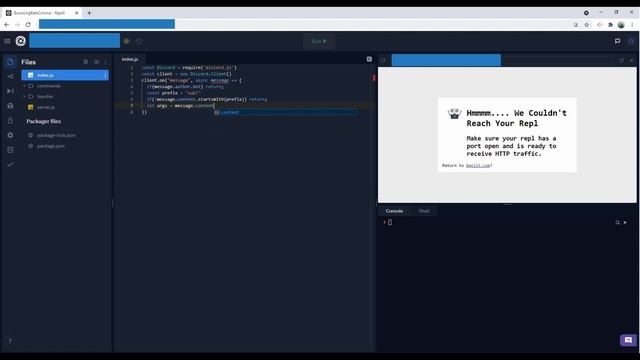The image size is (640, 360).
Task: Click the console input prompt
Action: coord(390,222)
